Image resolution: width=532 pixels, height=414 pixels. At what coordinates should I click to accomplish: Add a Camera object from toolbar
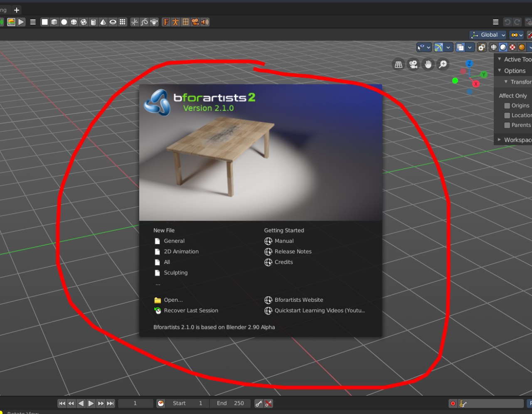(195, 22)
